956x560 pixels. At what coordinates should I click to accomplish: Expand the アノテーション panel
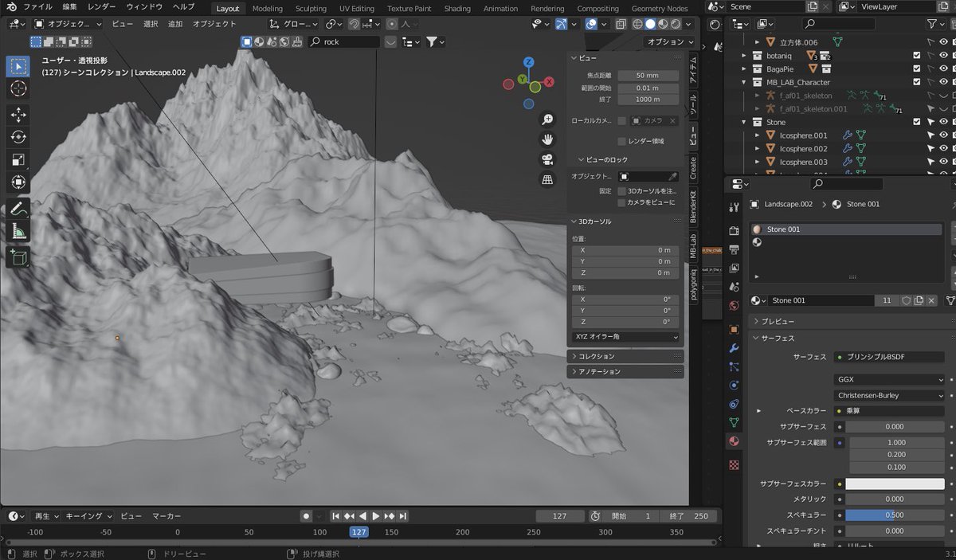(625, 371)
